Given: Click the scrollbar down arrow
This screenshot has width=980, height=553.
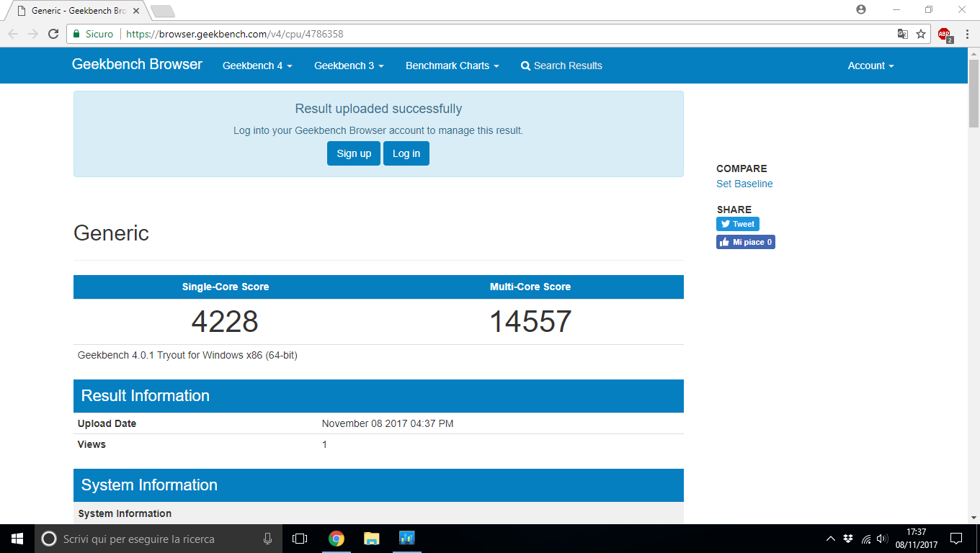Looking at the screenshot, I should pos(974,518).
